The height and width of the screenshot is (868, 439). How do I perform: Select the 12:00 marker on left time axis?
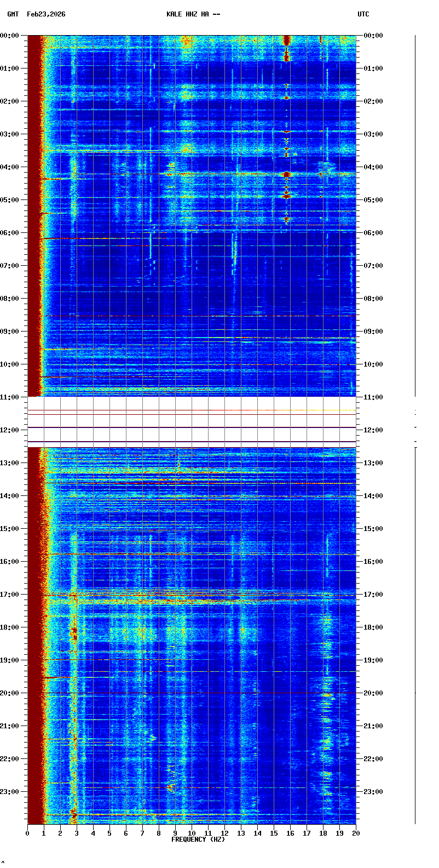coord(10,430)
